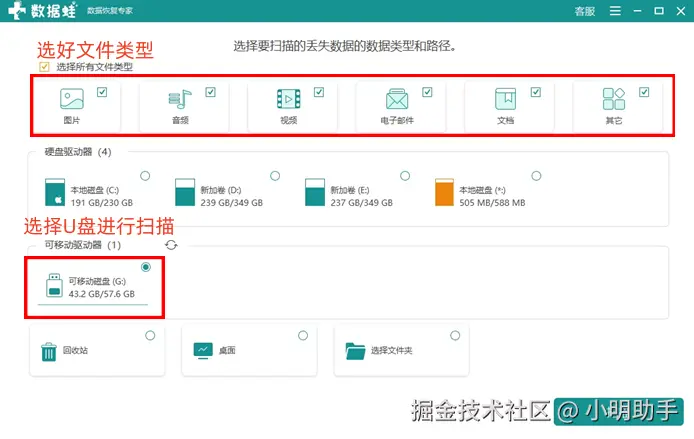The image size is (694, 439).
Task: Click the 视频 video type icon
Action: click(289, 99)
